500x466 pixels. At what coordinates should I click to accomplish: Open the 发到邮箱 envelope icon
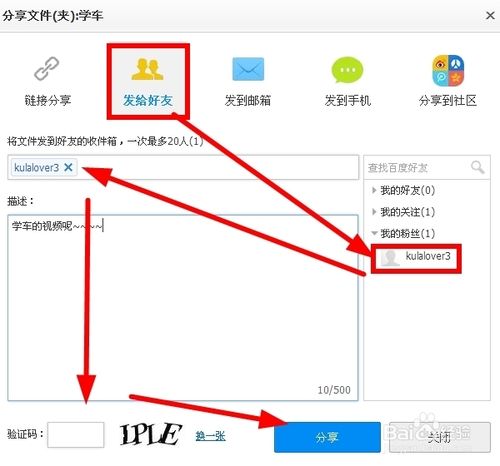coord(248,69)
